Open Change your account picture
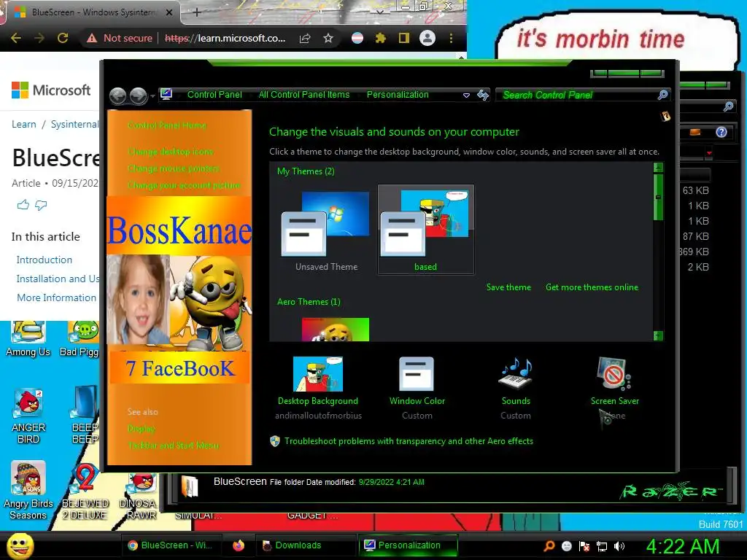Viewport: 747px width, 560px height. click(x=184, y=184)
